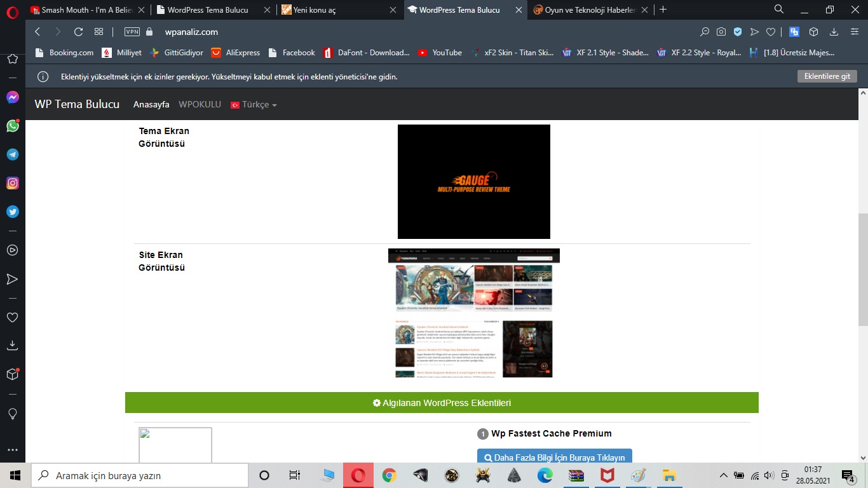Go back to the previous page
The width and height of the screenshot is (868, 488).
[37, 32]
